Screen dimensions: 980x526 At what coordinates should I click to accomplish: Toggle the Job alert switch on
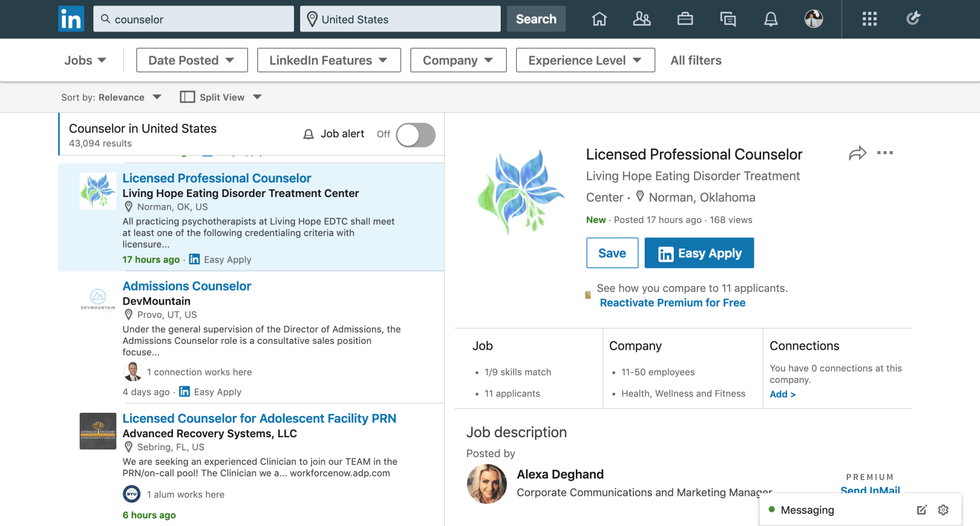pyautogui.click(x=416, y=135)
